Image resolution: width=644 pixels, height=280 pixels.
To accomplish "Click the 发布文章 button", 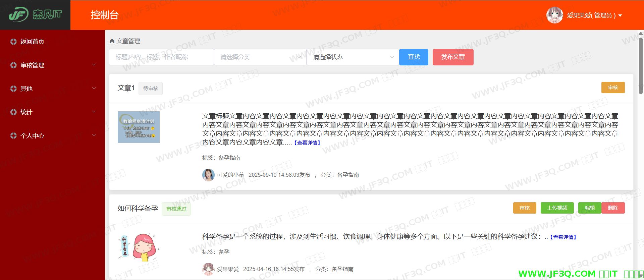I will (453, 57).
